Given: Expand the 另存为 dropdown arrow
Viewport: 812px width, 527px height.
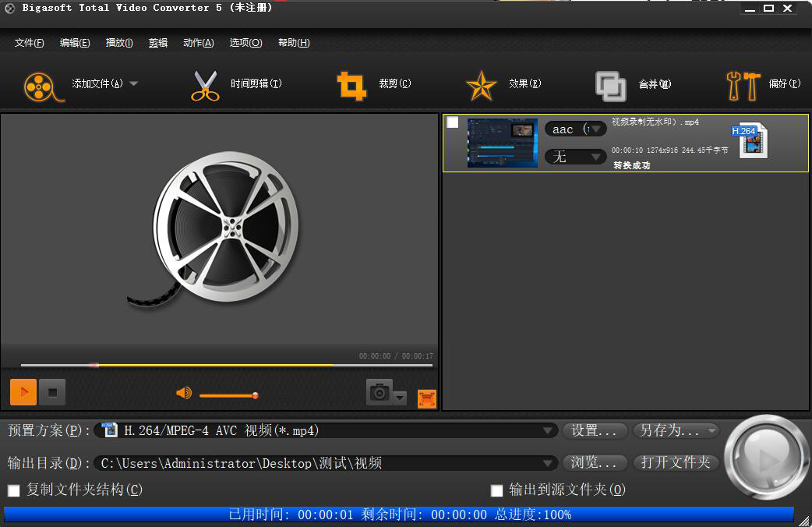Looking at the screenshot, I should click(x=712, y=430).
